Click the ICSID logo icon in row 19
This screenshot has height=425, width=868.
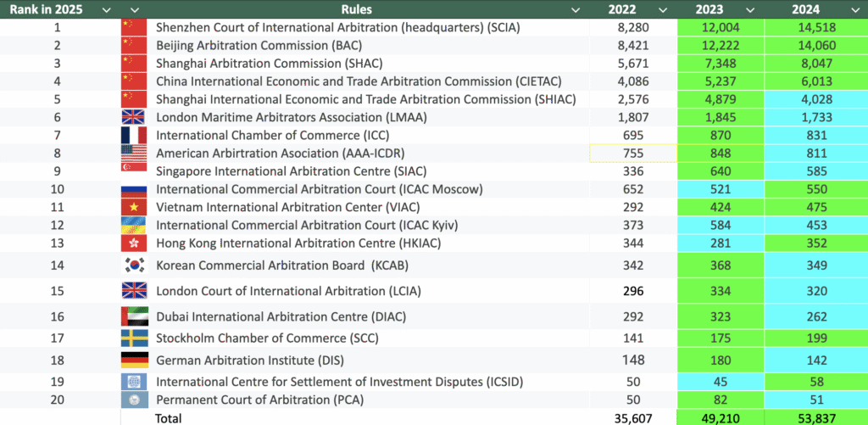pos(134,382)
